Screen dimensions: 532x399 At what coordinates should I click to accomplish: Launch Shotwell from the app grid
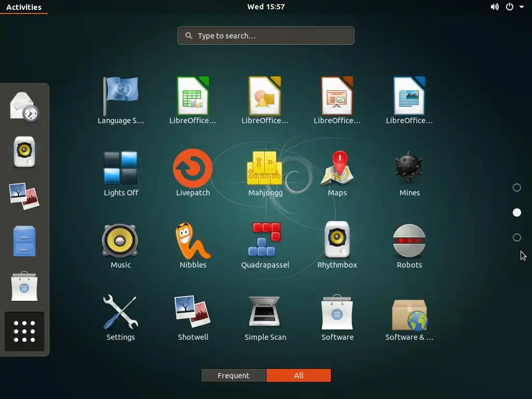pyautogui.click(x=193, y=312)
